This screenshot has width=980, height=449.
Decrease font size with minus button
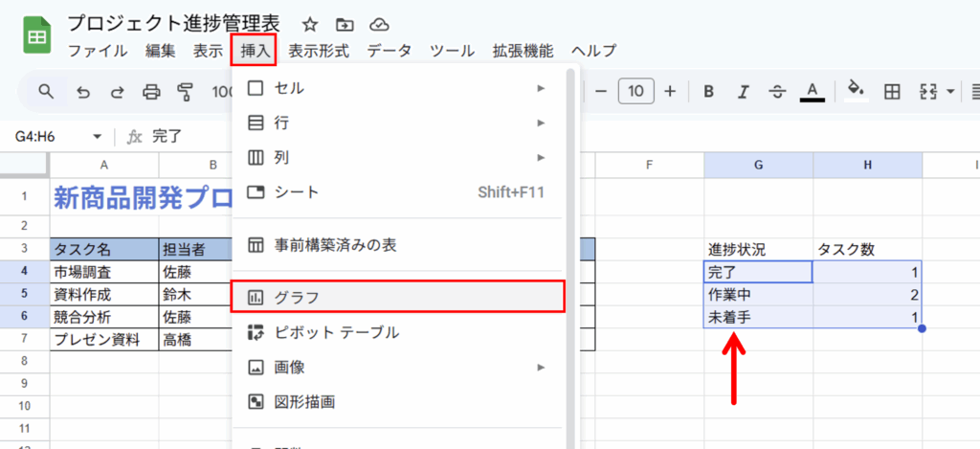point(601,92)
